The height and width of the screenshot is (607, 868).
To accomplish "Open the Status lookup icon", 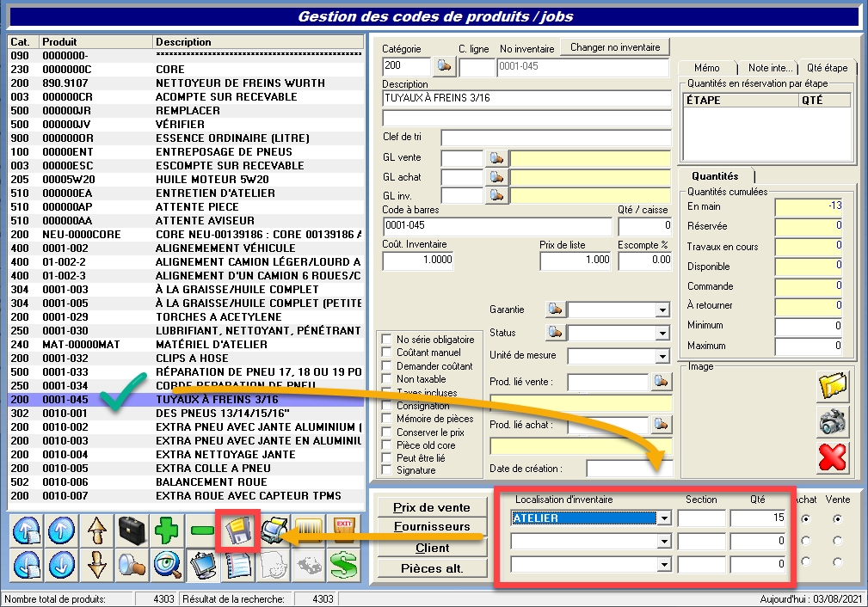I will tap(555, 332).
